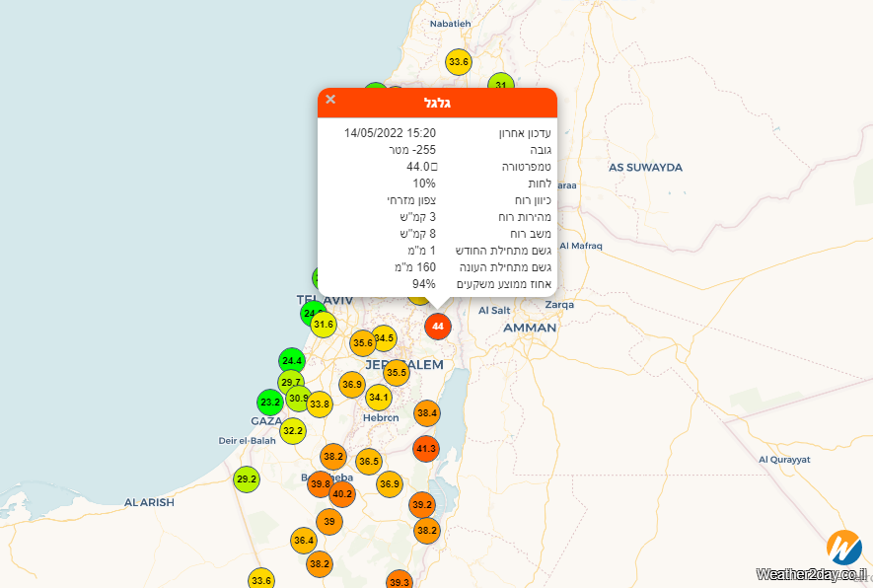Click the 34.1 marker above Hebron
This screenshot has height=588, width=873.
(x=379, y=398)
